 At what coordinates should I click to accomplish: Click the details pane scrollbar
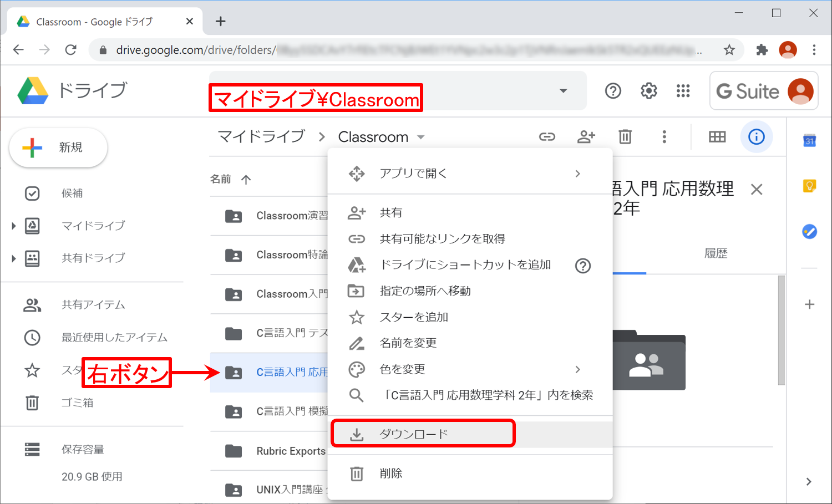pyautogui.click(x=782, y=330)
